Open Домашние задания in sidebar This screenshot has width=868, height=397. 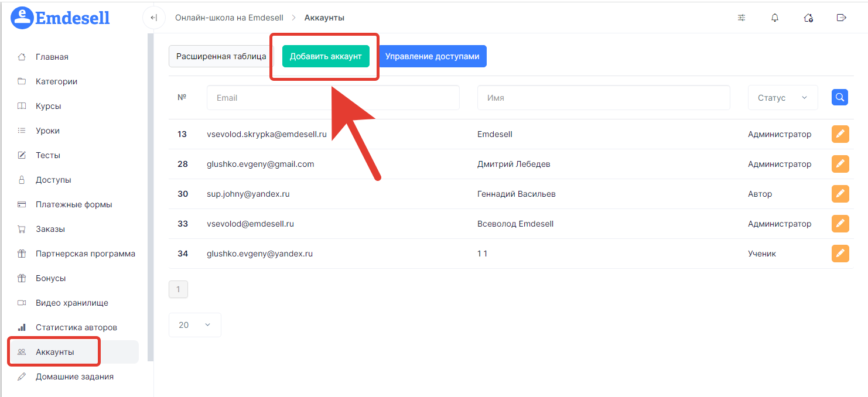74,377
